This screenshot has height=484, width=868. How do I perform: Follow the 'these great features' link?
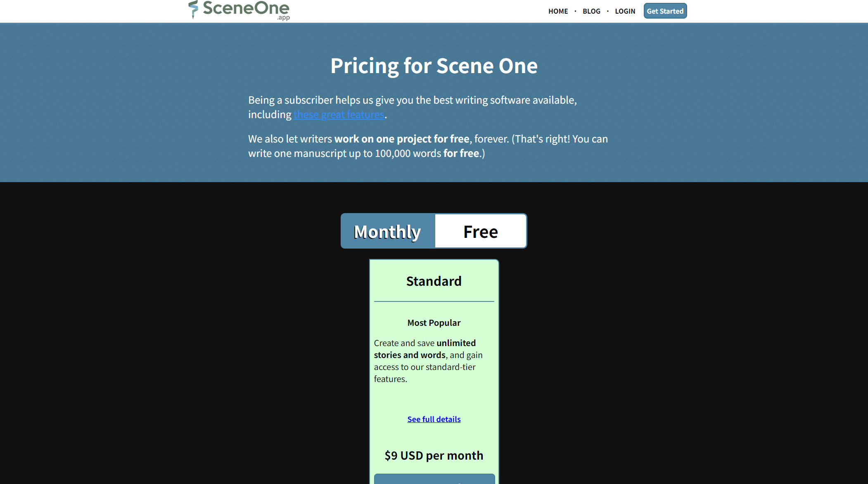coord(339,114)
